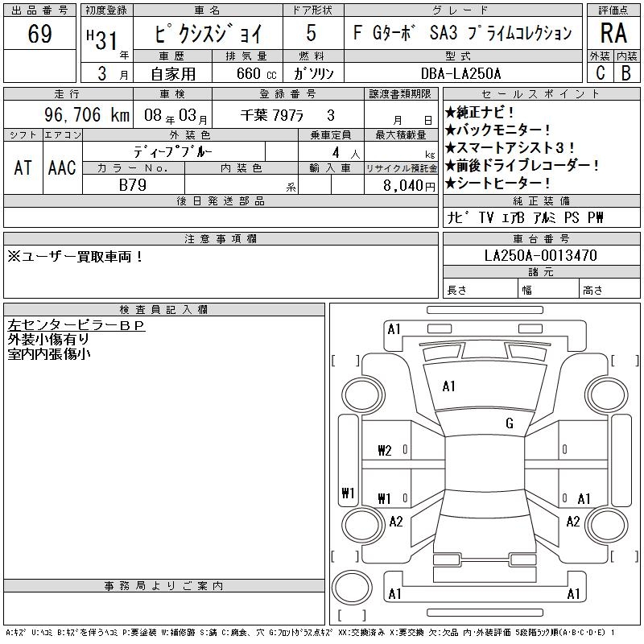Click the displacement value 660 cc
644x644 pixels.
256,73
